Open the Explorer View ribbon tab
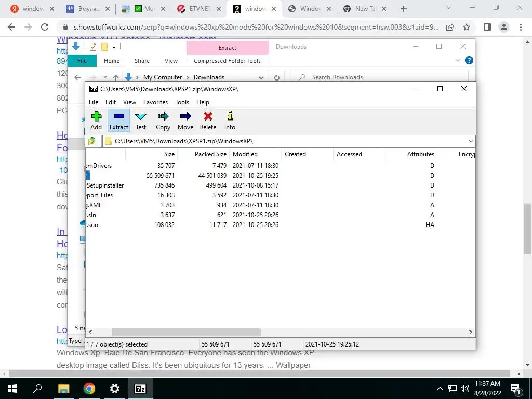Image resolution: width=532 pixels, height=399 pixels. (171, 61)
